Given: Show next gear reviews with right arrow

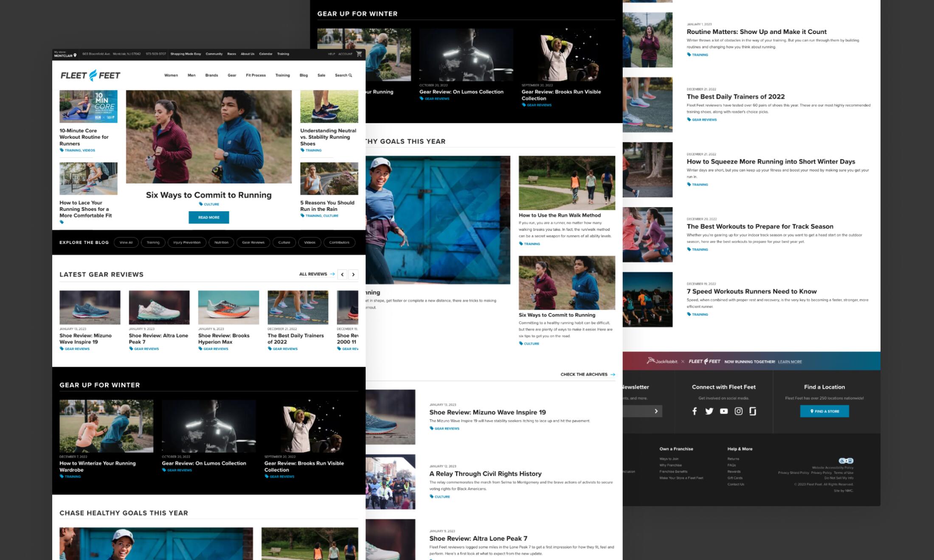Looking at the screenshot, I should tap(353, 274).
